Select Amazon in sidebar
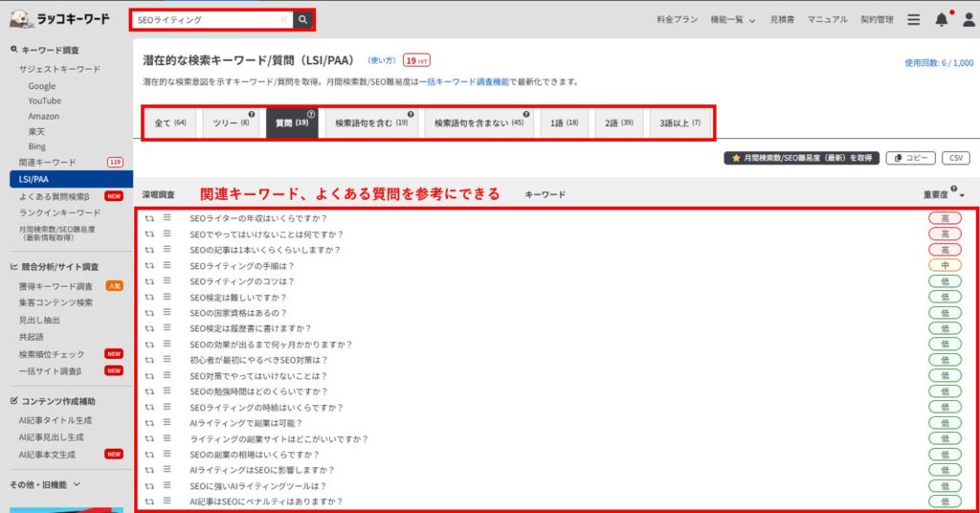 pos(43,116)
